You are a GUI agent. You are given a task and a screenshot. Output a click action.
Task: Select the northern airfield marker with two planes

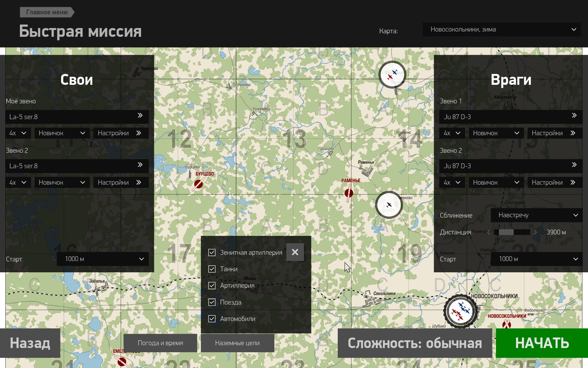pos(392,75)
